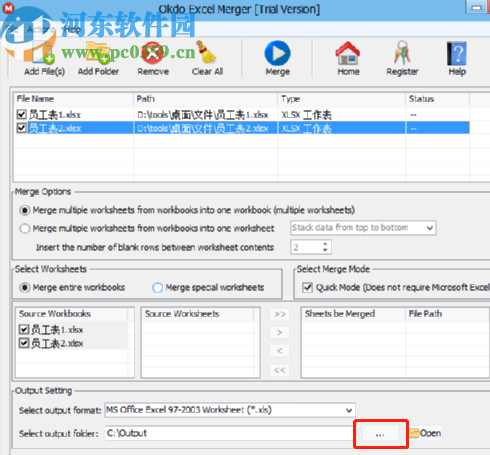Viewport: 490px width, 455px height.
Task: Click the Sheets be Merged column header
Action: click(353, 314)
